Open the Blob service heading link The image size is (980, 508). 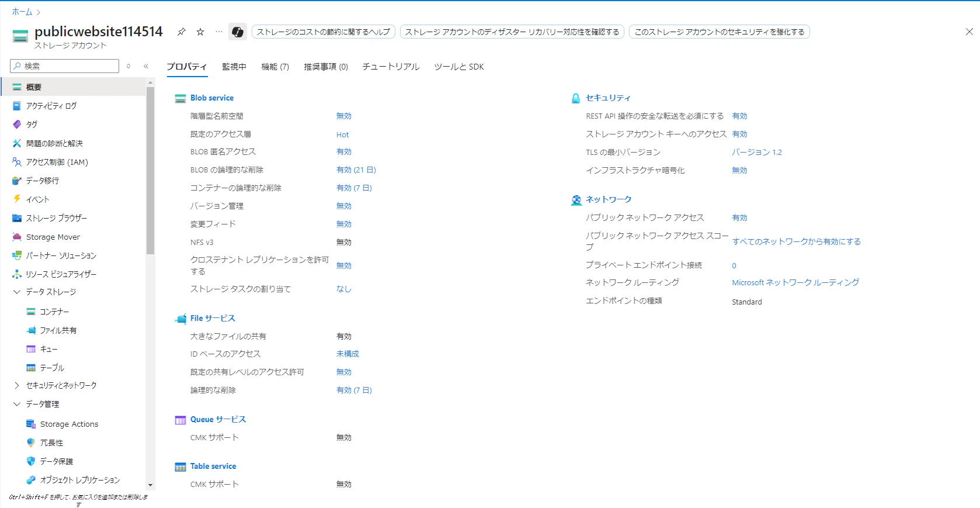(212, 98)
